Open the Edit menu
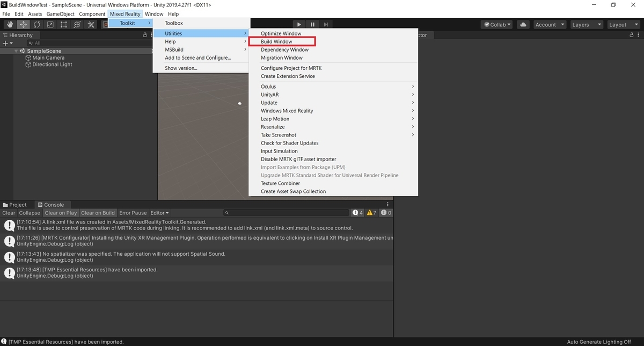This screenshot has height=346, width=644. (x=19, y=14)
